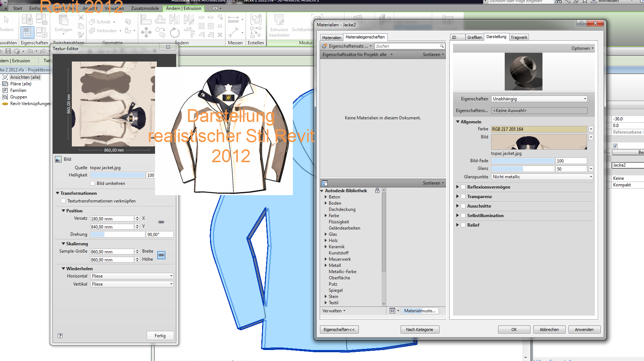The height and width of the screenshot is (361, 644).
Task: Click the Delete X icon in Ändern panel
Action: (220, 35)
